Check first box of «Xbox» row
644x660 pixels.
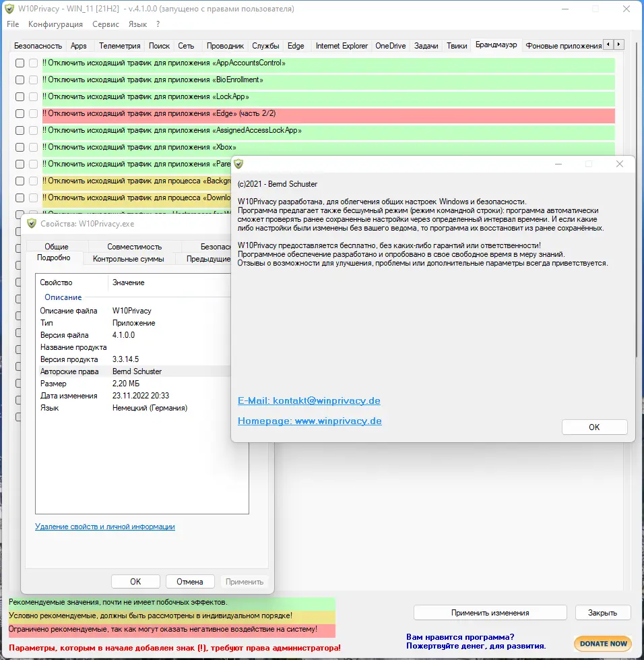[x=20, y=148]
